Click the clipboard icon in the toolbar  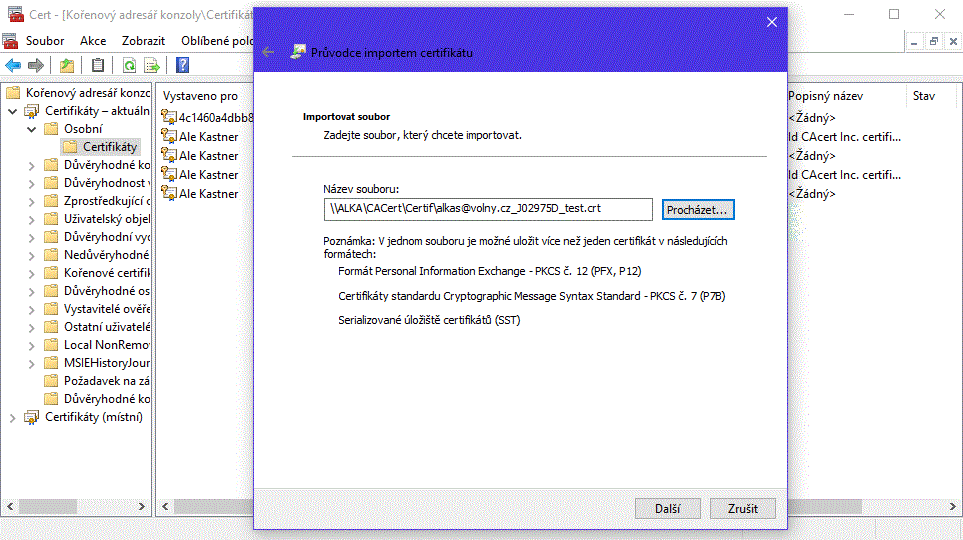(x=98, y=65)
